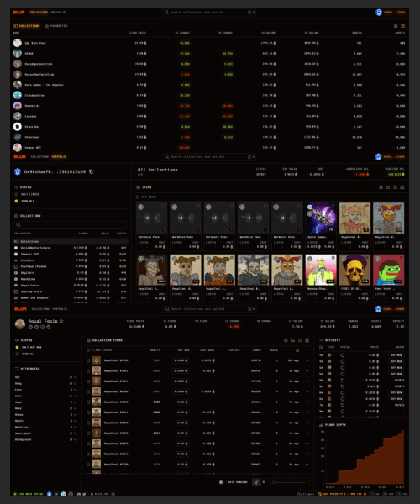420x504 pixels.
Task: Click the sweep broom icon
Action: (x=256, y=482)
